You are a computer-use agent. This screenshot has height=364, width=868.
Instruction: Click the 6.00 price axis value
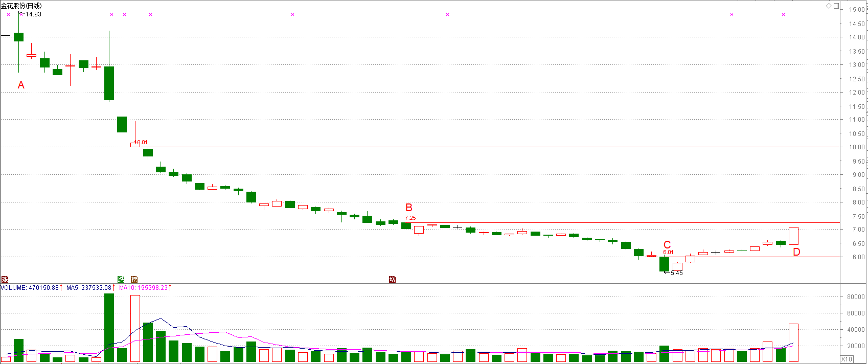(859, 257)
